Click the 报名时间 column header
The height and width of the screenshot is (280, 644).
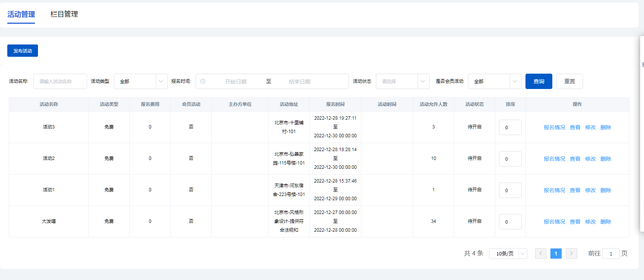click(335, 104)
